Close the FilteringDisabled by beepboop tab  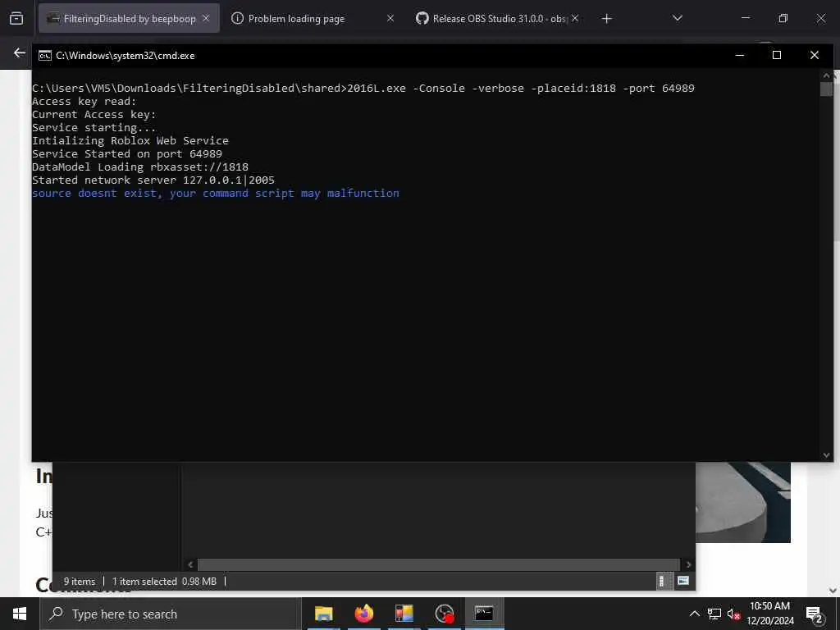pyautogui.click(x=206, y=18)
